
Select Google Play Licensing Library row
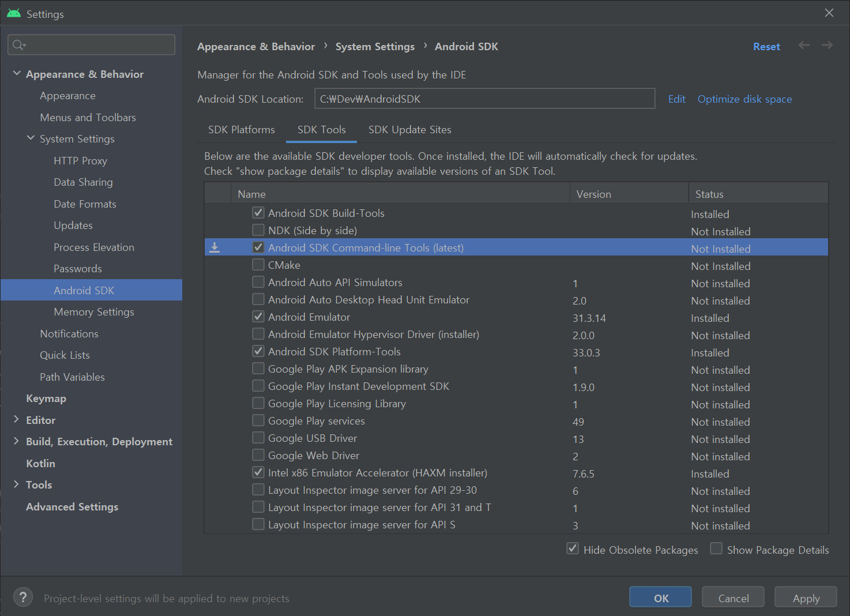(x=516, y=404)
